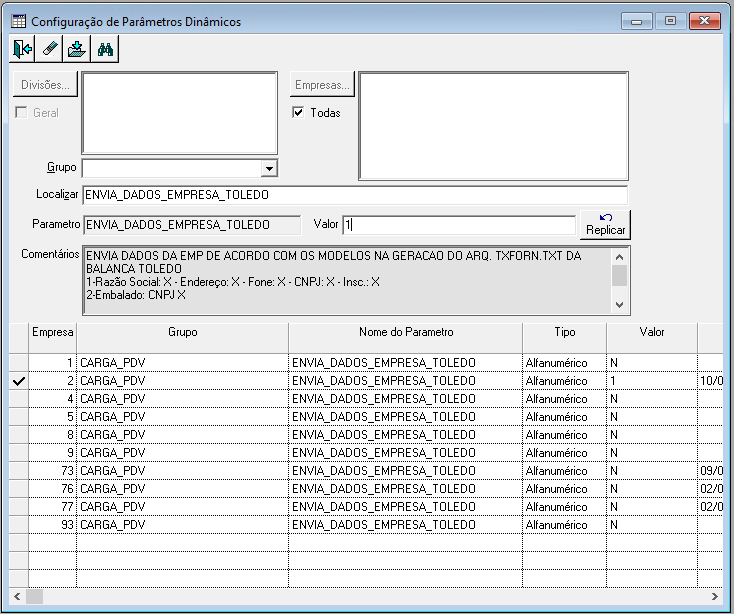Click comments scrollbar up arrow
Viewport: 734px width, 614px height.
click(x=619, y=257)
